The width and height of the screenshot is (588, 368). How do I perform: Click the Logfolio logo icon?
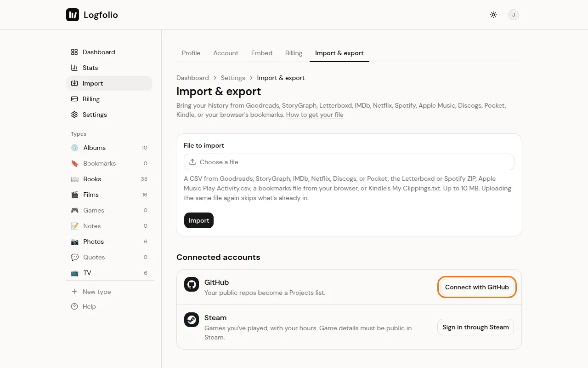(73, 15)
